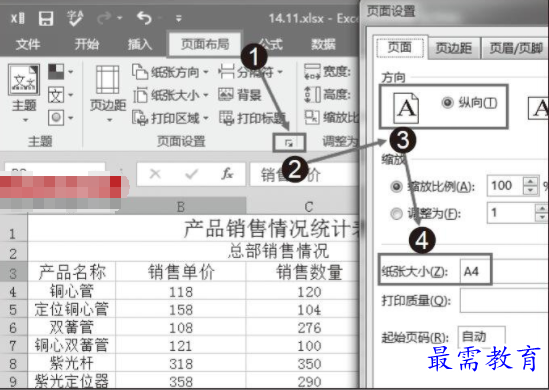
Task: Click the 打印标题 print titles button
Action: [x=252, y=118]
